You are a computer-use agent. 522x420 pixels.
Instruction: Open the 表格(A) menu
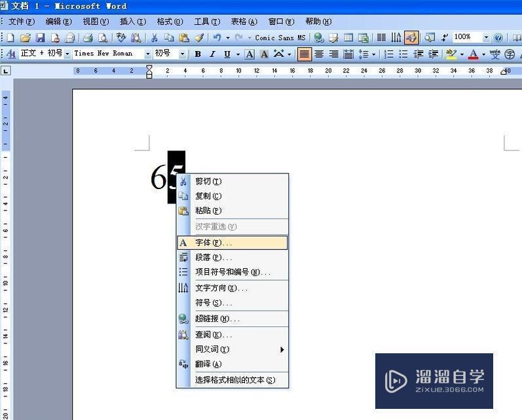pyautogui.click(x=244, y=22)
